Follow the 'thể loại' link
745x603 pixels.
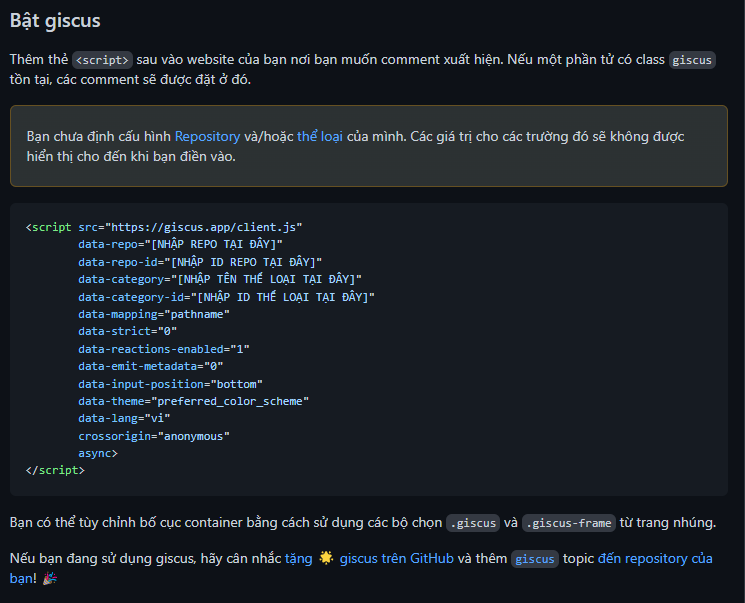coord(320,136)
